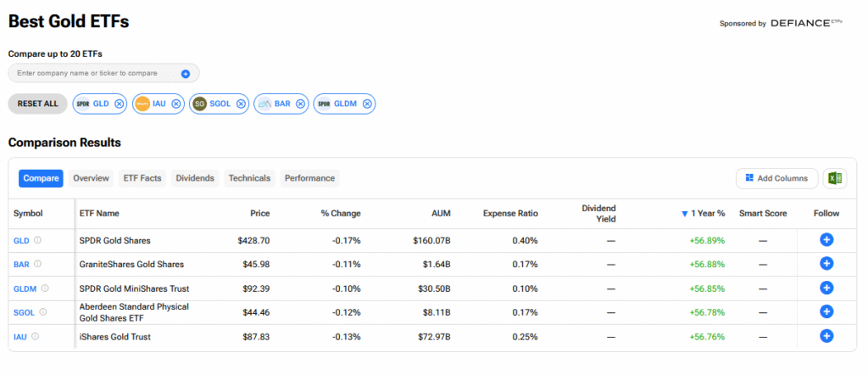This screenshot has height=375, width=868.
Task: Open the ETF Facts tab
Action: point(142,178)
